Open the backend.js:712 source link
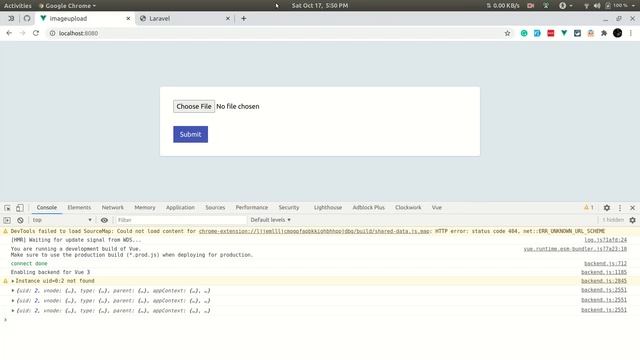Image resolution: width=640 pixels, height=360 pixels. click(605, 264)
